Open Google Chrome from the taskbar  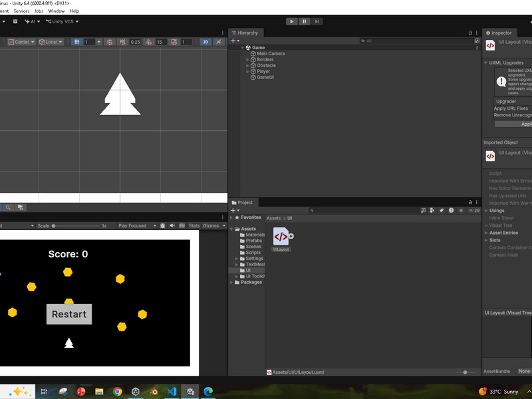pyautogui.click(x=118, y=392)
